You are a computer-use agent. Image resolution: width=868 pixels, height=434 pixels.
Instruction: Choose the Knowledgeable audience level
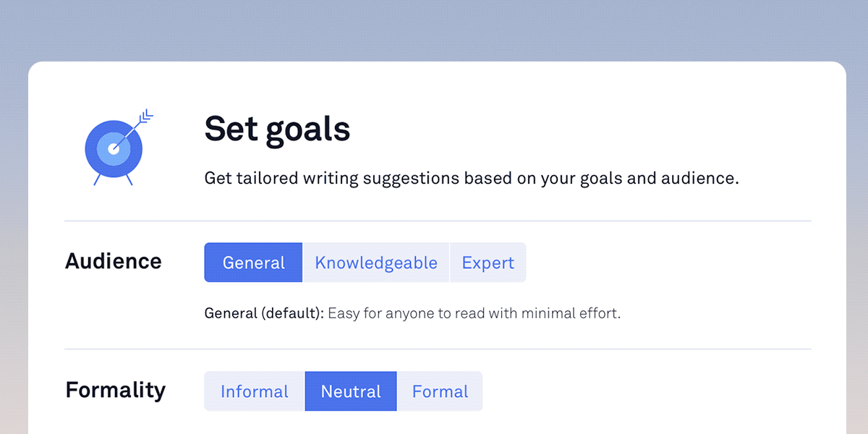pyautogui.click(x=376, y=263)
